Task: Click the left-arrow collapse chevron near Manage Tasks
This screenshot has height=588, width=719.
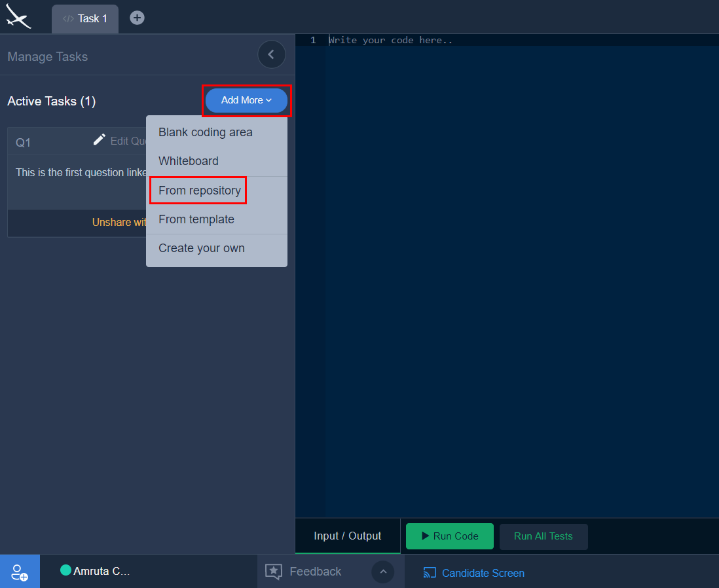Action: coord(272,54)
